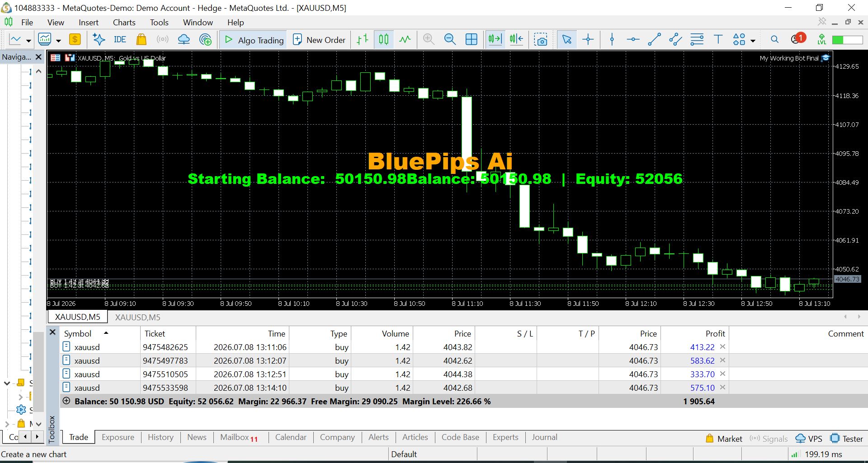The height and width of the screenshot is (463, 868).
Task: Select the horizontal line drawing tool
Action: 633,40
